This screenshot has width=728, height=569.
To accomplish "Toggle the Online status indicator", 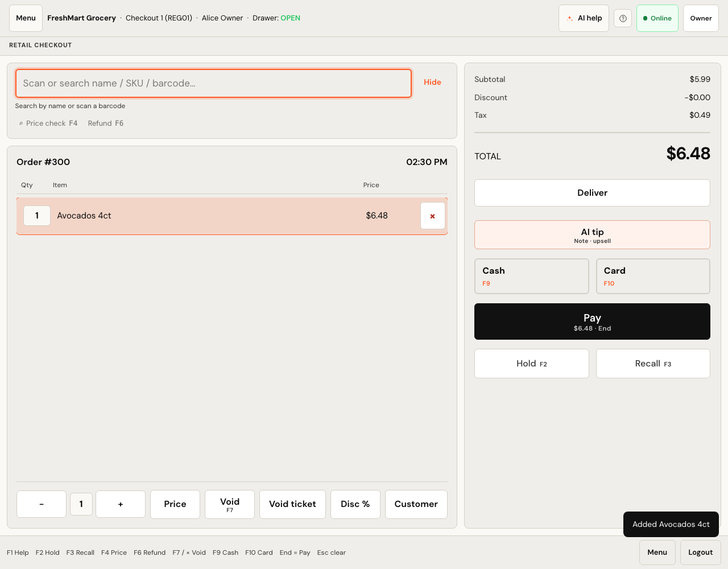I will tap(657, 18).
